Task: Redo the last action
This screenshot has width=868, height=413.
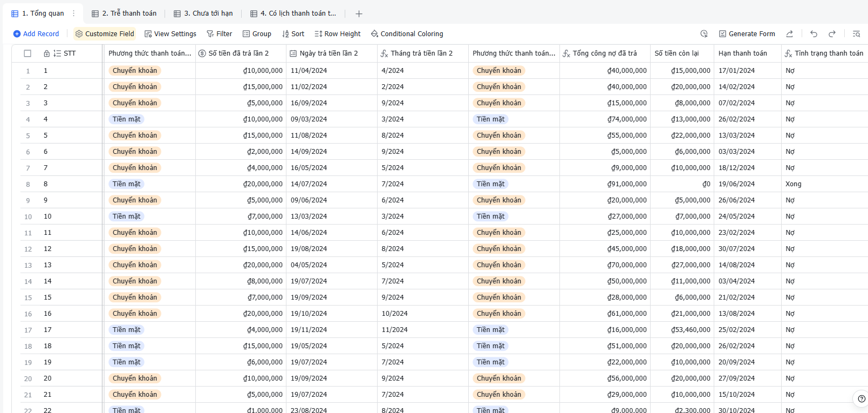Action: pos(832,33)
